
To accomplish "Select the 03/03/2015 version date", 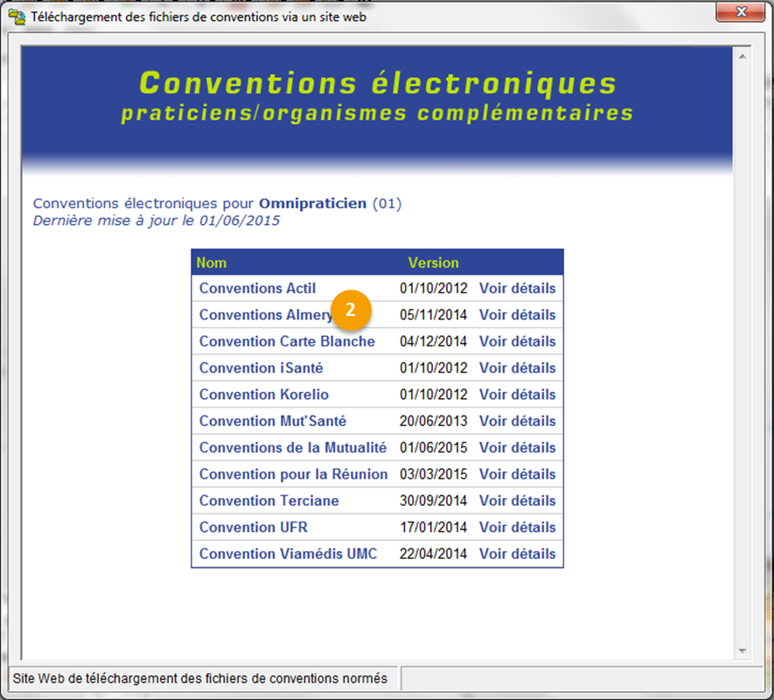I will (x=434, y=474).
